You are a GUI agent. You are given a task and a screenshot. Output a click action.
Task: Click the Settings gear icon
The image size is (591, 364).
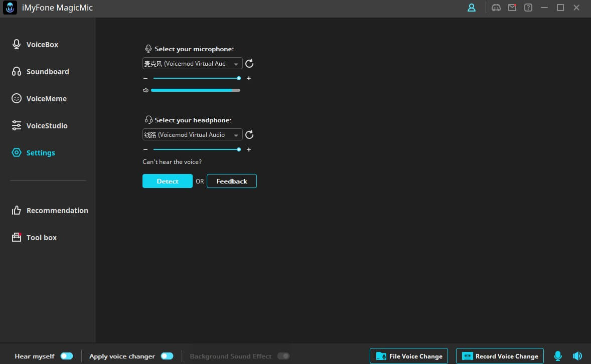coord(16,152)
